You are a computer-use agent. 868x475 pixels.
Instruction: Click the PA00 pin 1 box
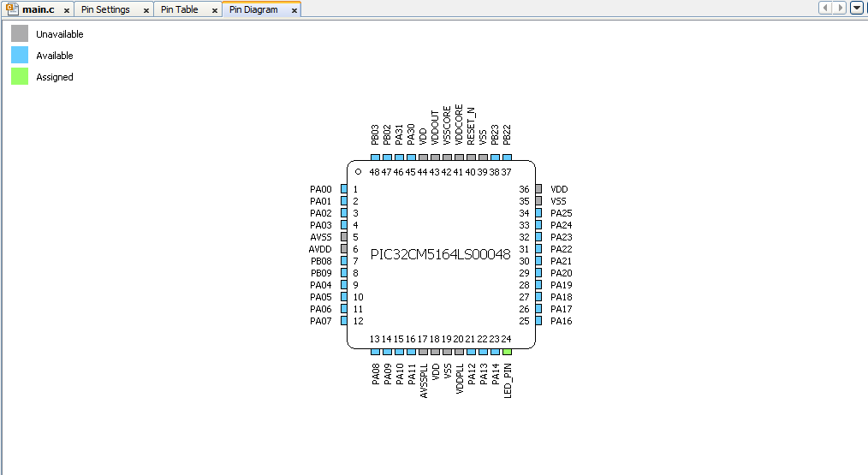344,189
